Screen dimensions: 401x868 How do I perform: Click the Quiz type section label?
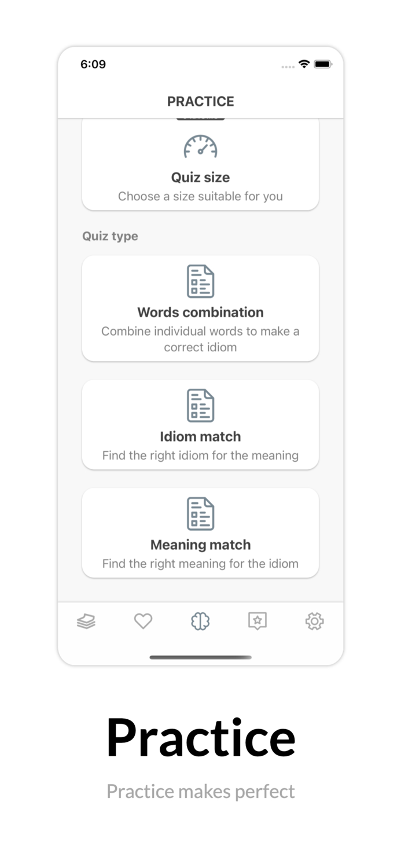(x=110, y=236)
